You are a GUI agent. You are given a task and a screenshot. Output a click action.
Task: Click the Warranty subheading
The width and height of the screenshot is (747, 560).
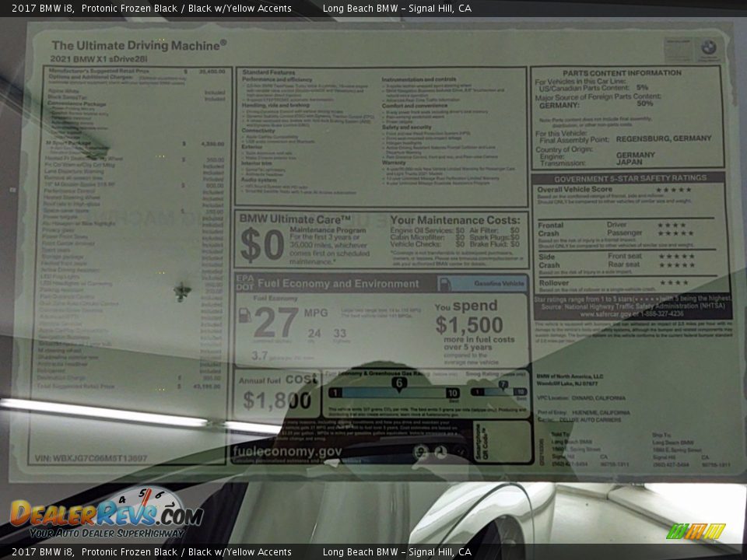[394, 163]
